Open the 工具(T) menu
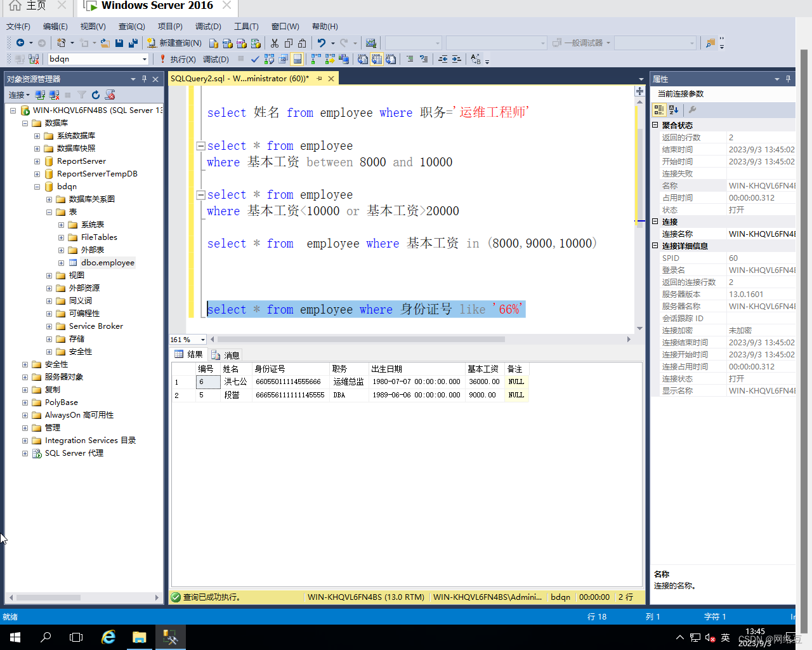812x650 pixels. (x=246, y=26)
